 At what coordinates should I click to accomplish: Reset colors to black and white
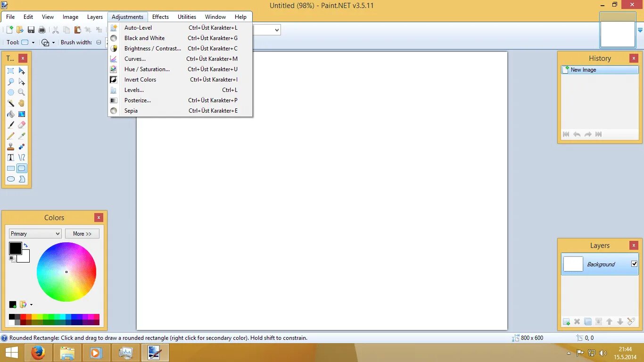click(x=12, y=259)
